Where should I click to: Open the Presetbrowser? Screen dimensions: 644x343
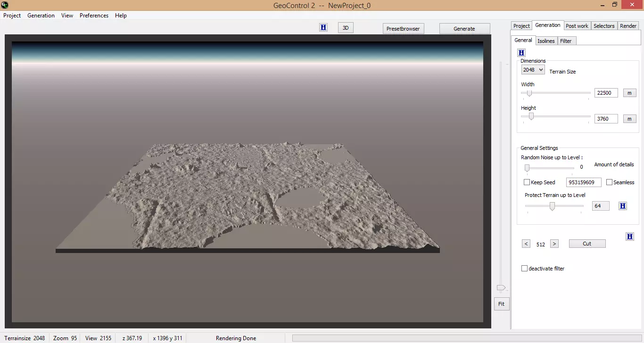tap(403, 28)
